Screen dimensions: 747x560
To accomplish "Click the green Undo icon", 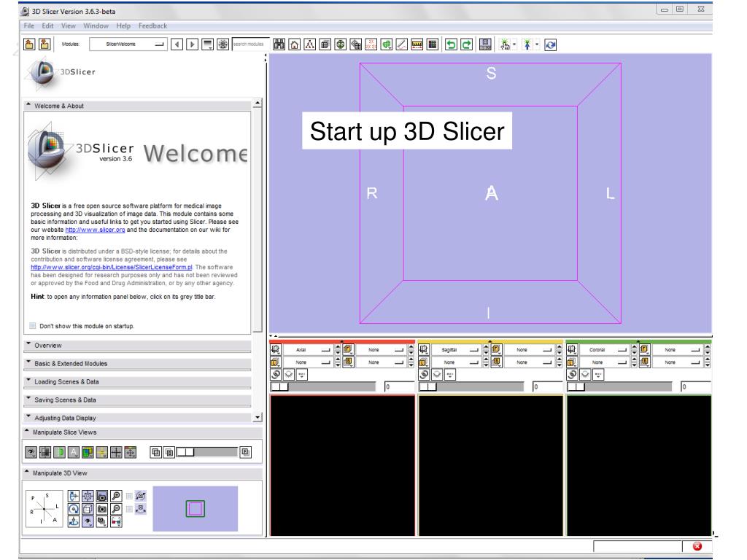I will pos(451,44).
